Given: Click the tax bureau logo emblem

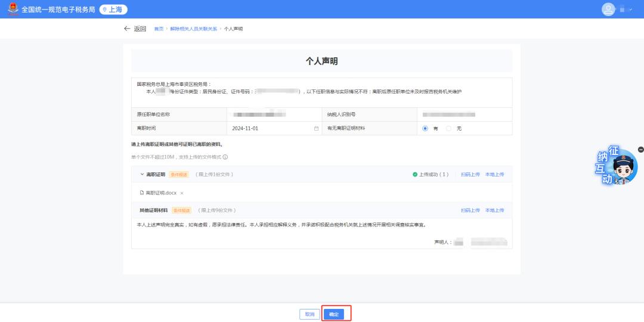Looking at the screenshot, I should (13, 9).
